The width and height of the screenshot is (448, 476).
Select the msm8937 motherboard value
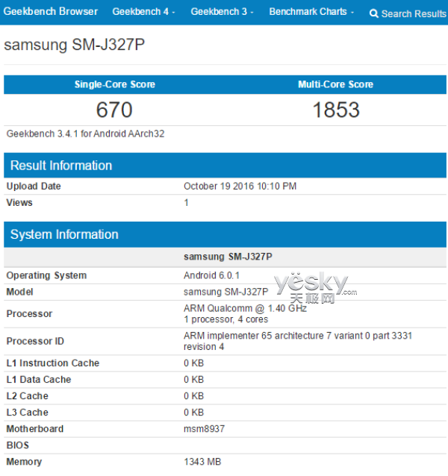(x=204, y=429)
